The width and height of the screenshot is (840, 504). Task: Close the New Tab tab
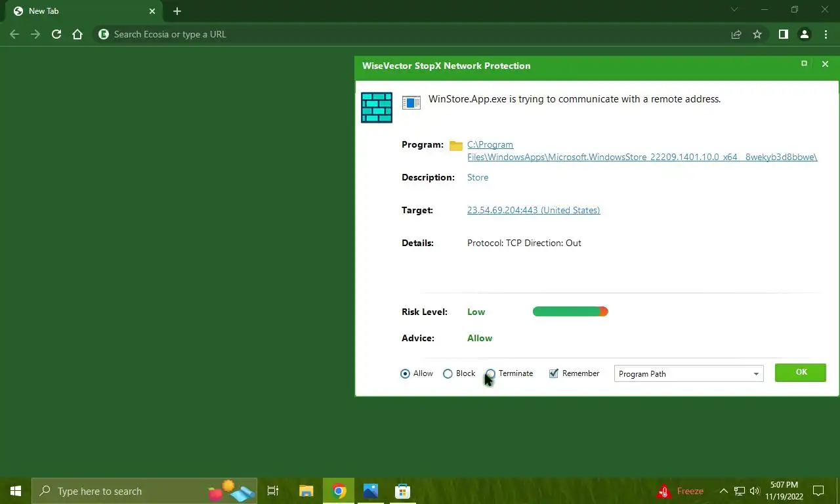click(152, 11)
